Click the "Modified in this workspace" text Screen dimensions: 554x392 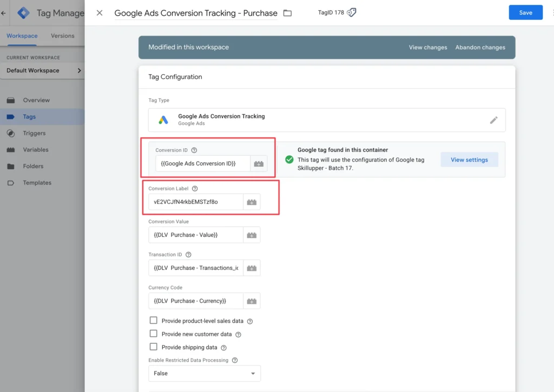189,48
